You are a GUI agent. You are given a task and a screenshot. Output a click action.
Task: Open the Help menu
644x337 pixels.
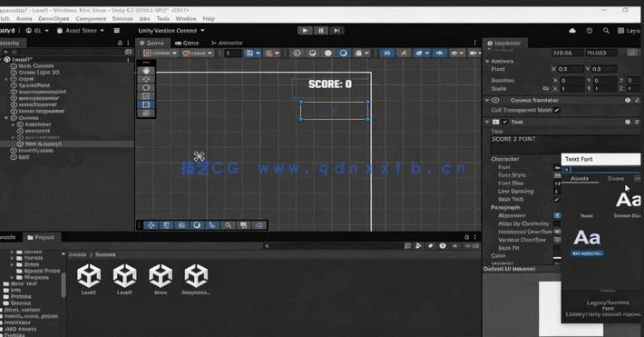pyautogui.click(x=209, y=18)
